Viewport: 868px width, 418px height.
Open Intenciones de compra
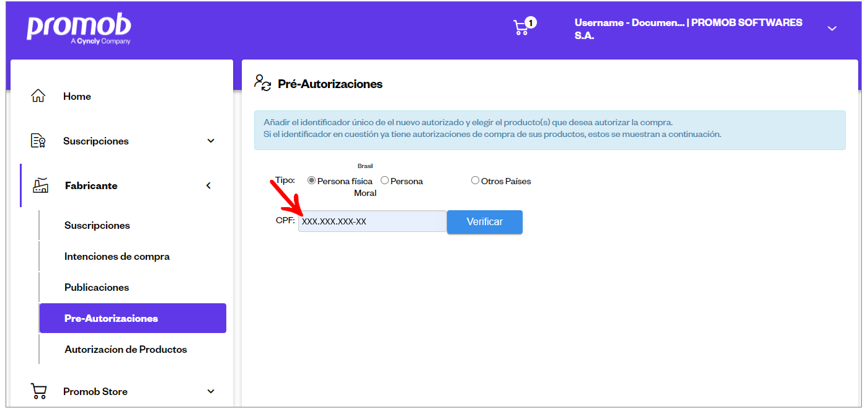click(117, 256)
